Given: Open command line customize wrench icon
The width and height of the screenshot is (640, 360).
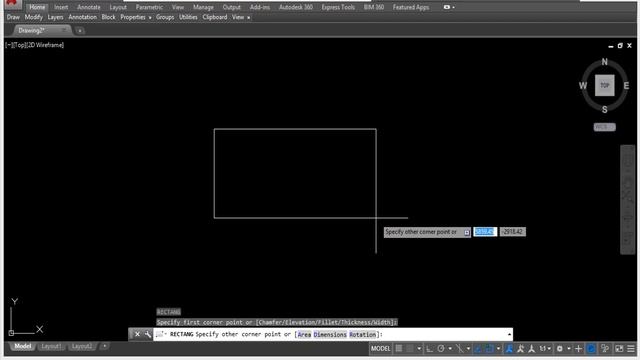Looking at the screenshot, I should (147, 334).
